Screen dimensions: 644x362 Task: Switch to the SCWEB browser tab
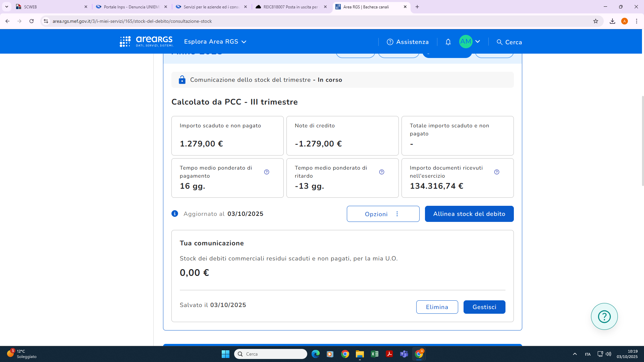pyautogui.click(x=50, y=7)
